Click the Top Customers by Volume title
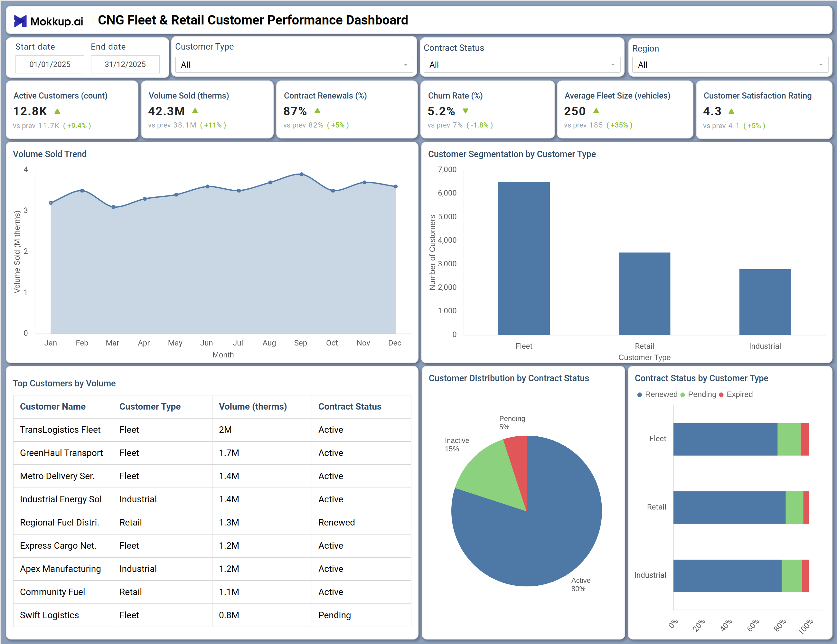This screenshot has width=837, height=644. (x=64, y=383)
